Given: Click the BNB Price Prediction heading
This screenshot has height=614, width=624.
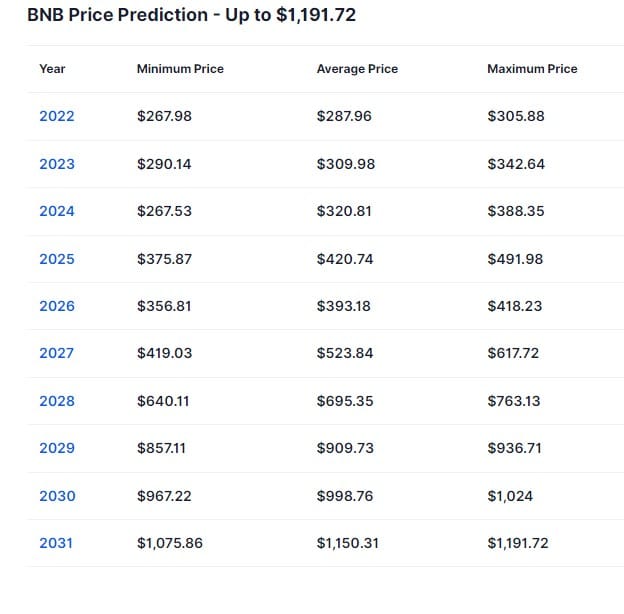Looking at the screenshot, I should 191,15.
